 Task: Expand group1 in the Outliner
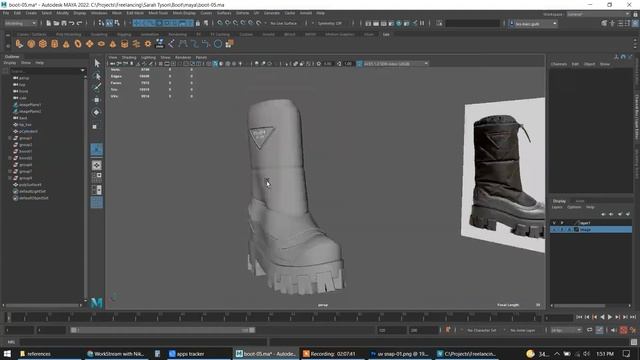point(10,138)
